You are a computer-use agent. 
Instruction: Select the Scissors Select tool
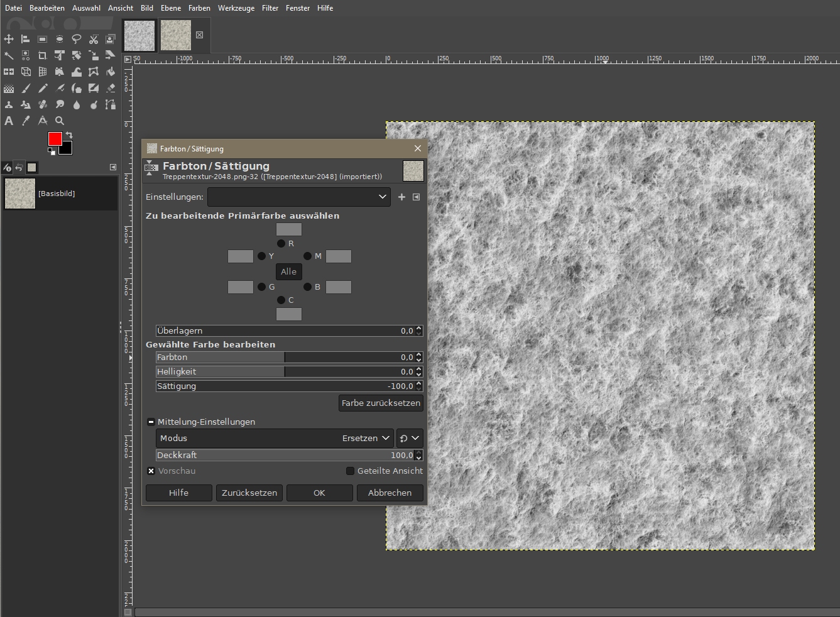(x=94, y=39)
